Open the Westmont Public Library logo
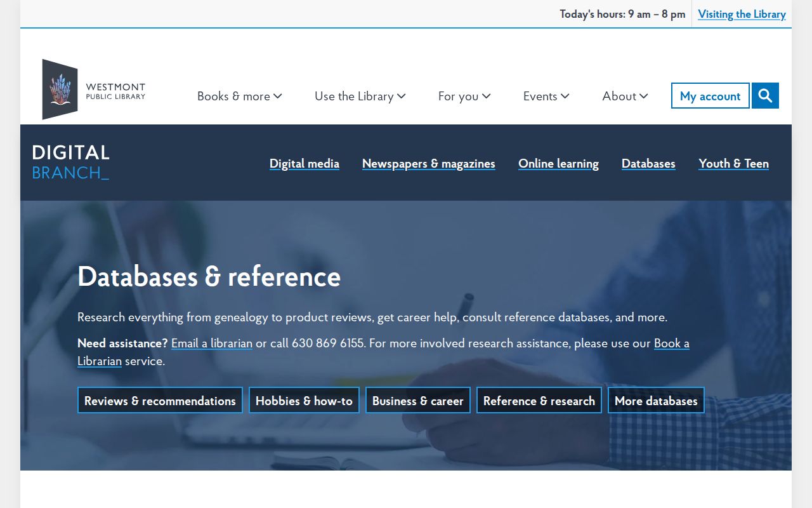Viewport: 812px width, 508px height. 94,90
